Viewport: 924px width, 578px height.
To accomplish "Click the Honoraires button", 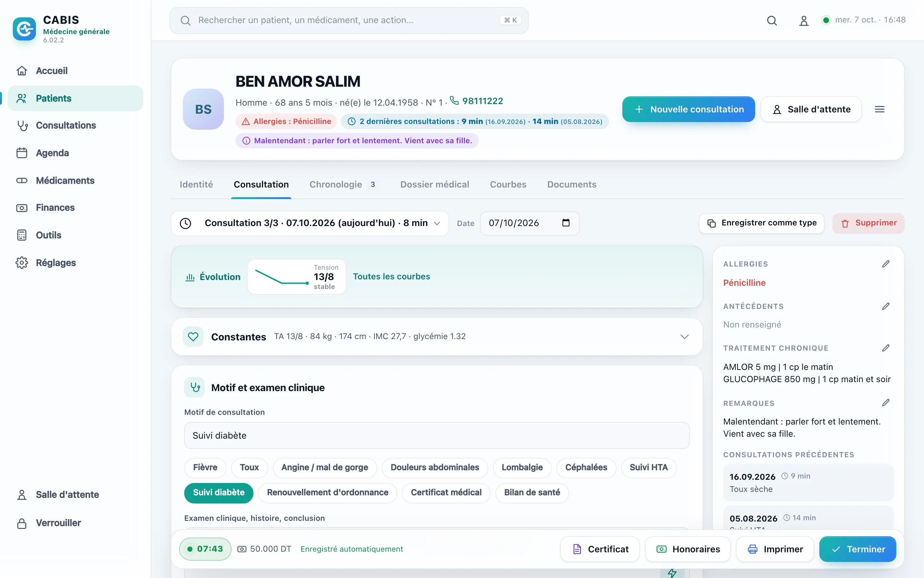I will [688, 549].
